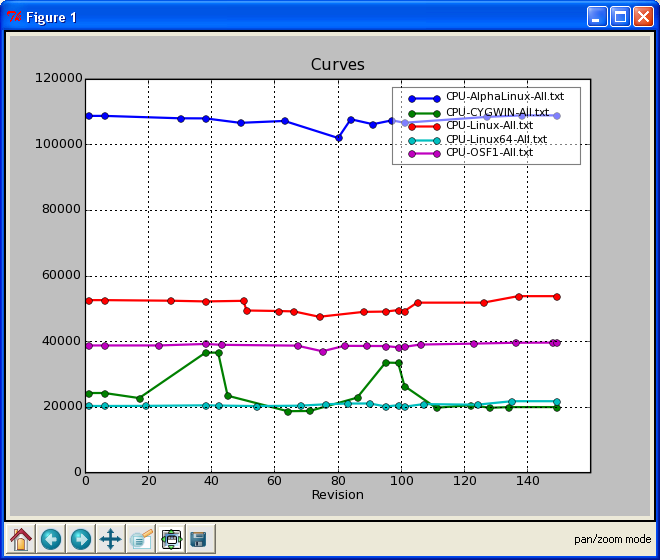Click the red legend line marker
This screenshot has width=660, height=560.
point(424,127)
